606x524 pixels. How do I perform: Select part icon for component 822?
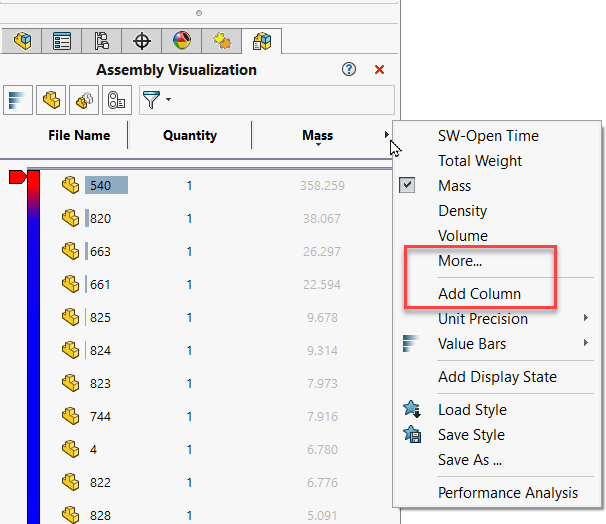(70, 482)
